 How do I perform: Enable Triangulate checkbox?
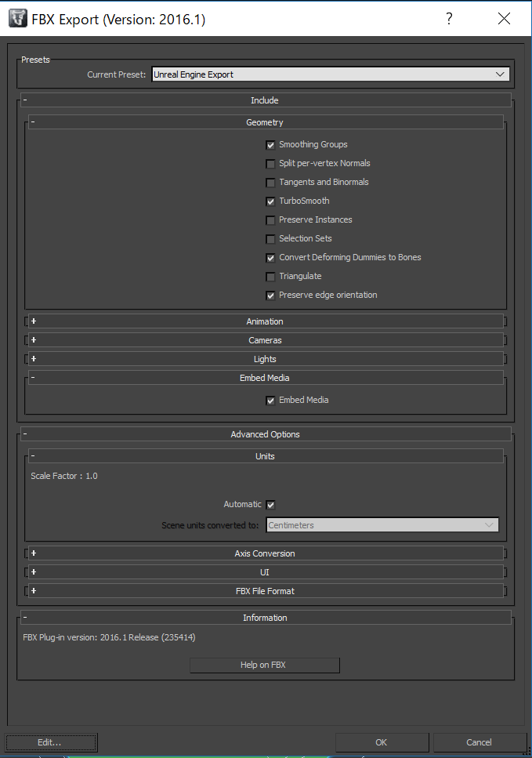(x=270, y=277)
